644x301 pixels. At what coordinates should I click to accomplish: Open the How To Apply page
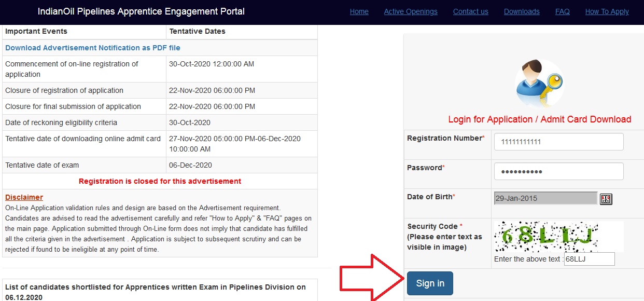(x=607, y=11)
